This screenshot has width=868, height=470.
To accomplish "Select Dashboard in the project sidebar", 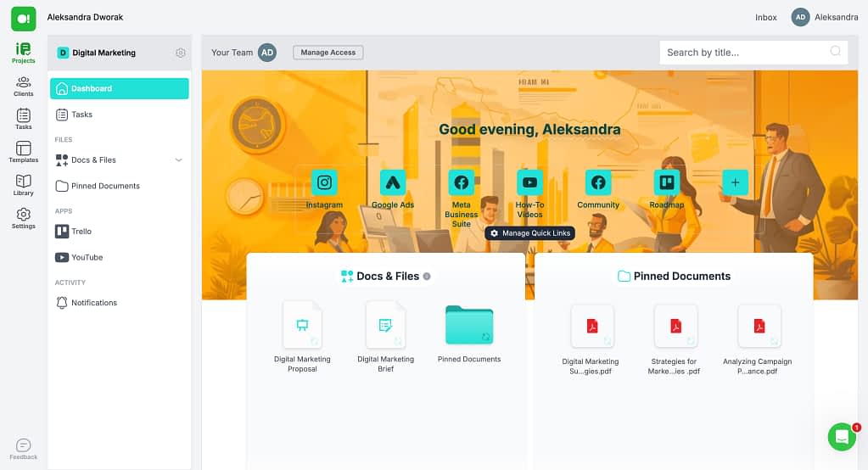I will pyautogui.click(x=120, y=88).
